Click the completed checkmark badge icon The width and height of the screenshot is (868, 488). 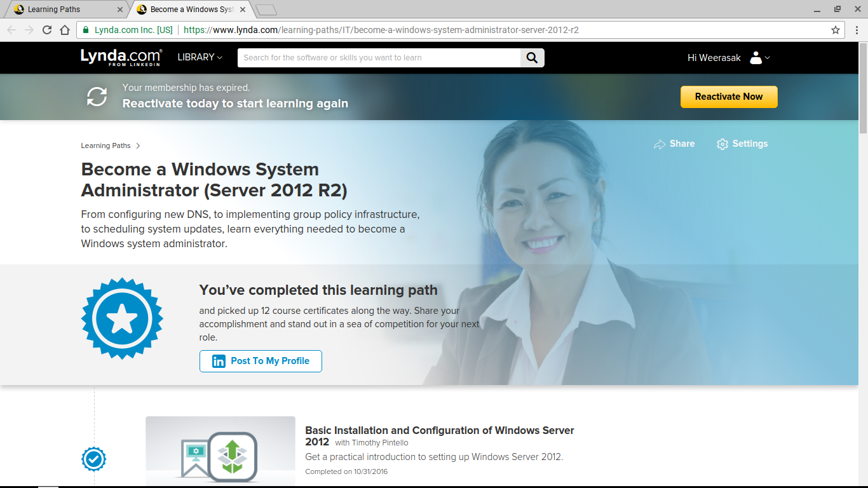point(94,459)
